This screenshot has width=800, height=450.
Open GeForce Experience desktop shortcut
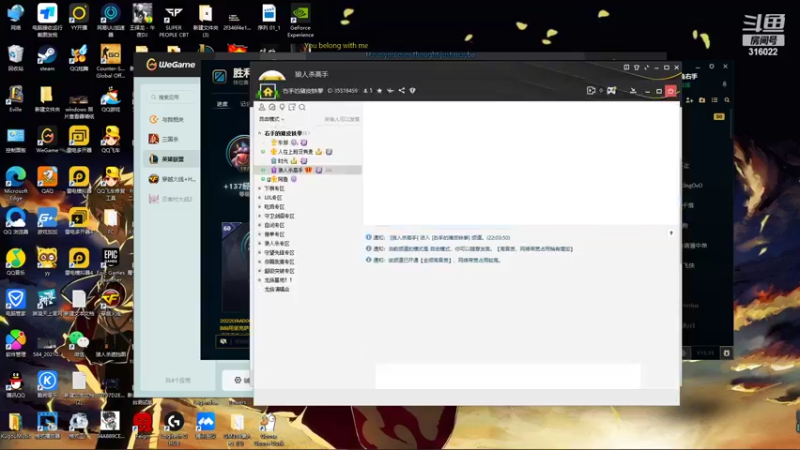pyautogui.click(x=300, y=20)
